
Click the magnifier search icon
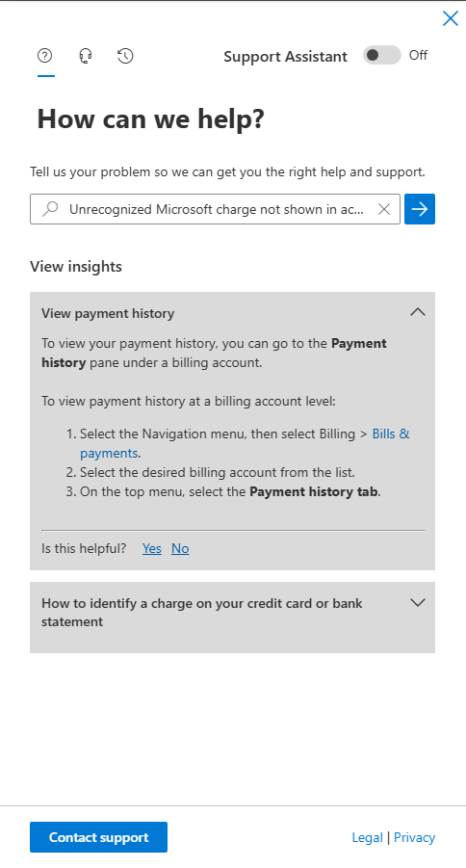tap(50, 209)
